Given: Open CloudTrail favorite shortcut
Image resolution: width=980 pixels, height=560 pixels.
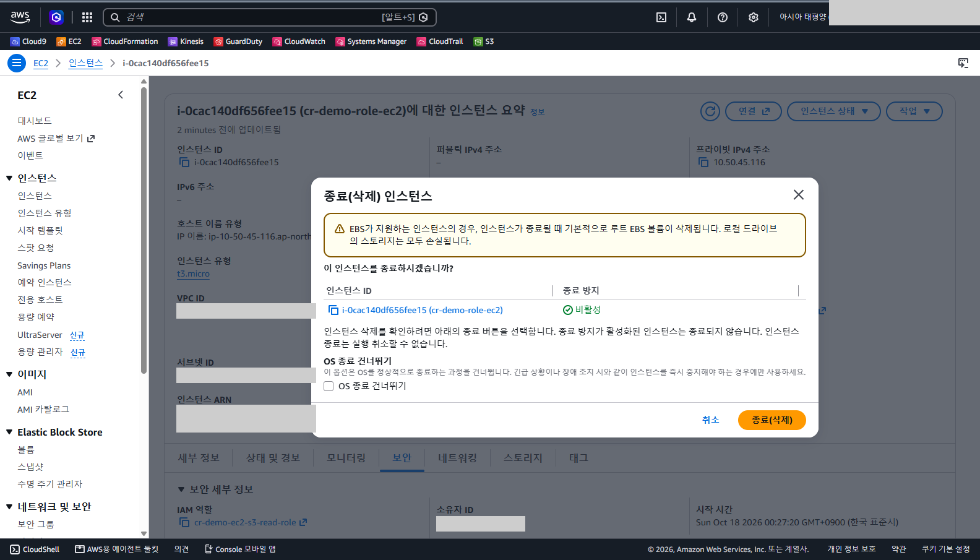Looking at the screenshot, I should 440,41.
